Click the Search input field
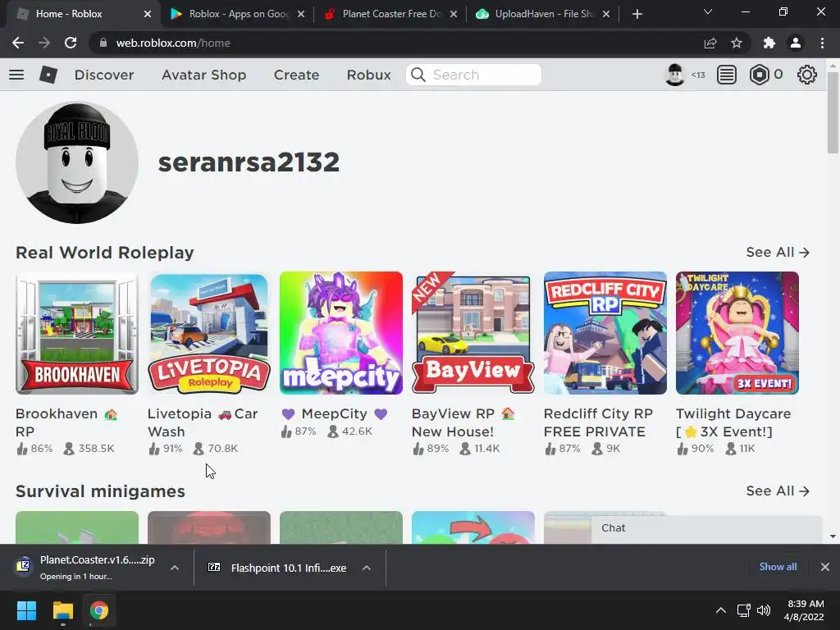Screen dimensions: 840x630 click(x=473, y=75)
